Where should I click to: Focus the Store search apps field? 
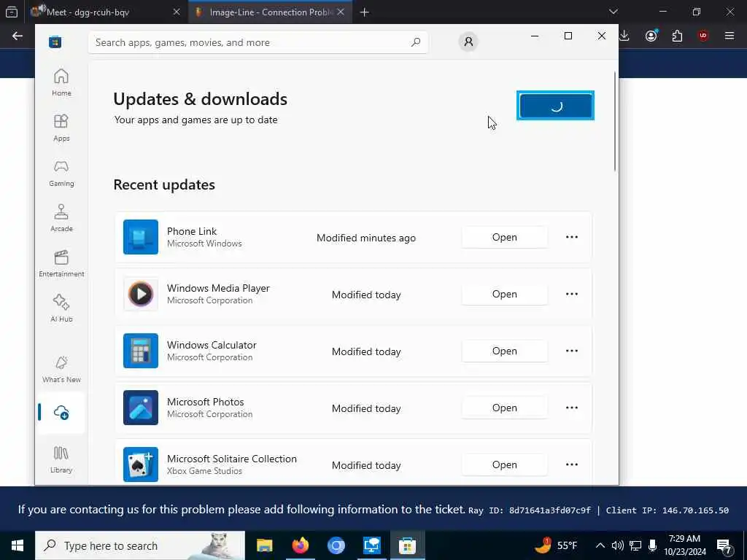click(x=258, y=42)
